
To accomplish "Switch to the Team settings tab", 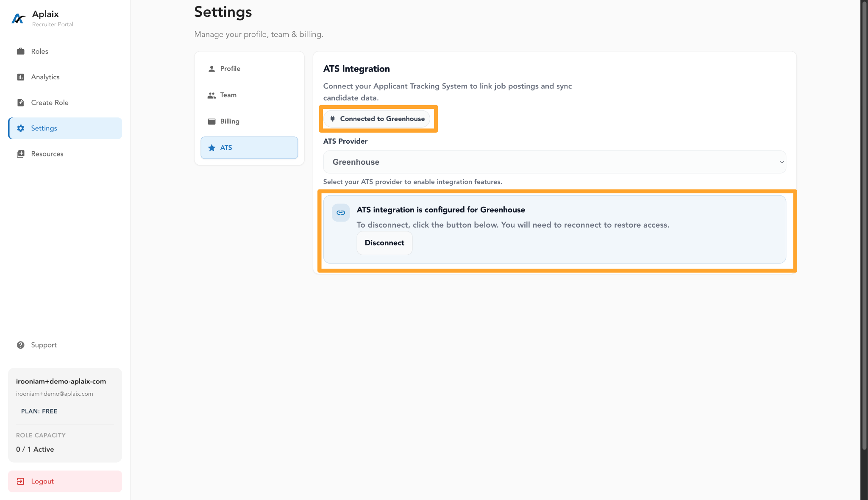I will click(249, 95).
